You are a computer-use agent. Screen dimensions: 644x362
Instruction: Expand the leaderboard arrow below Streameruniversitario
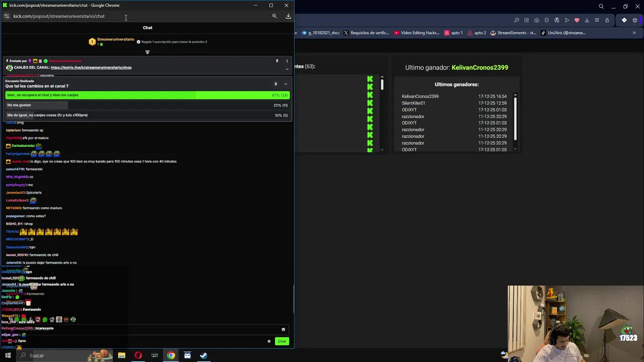click(147, 52)
